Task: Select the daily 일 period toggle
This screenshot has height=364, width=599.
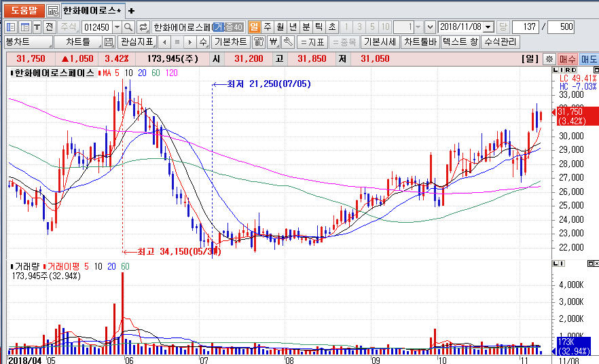Action: (254, 27)
